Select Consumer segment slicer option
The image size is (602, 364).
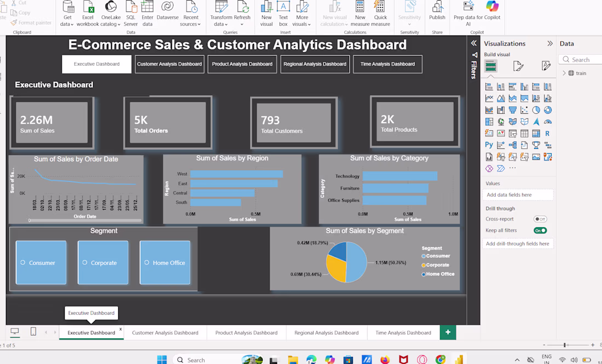tap(41, 263)
